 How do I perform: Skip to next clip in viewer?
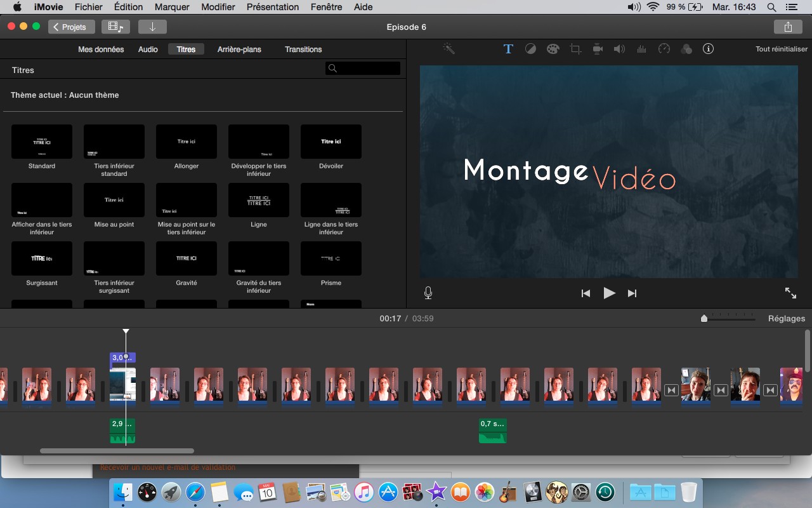pos(632,293)
